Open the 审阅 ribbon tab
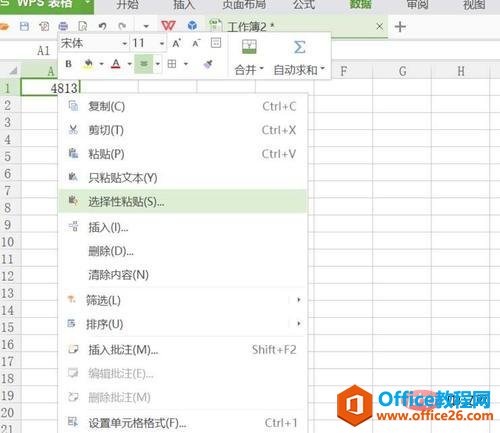 (418, 5)
